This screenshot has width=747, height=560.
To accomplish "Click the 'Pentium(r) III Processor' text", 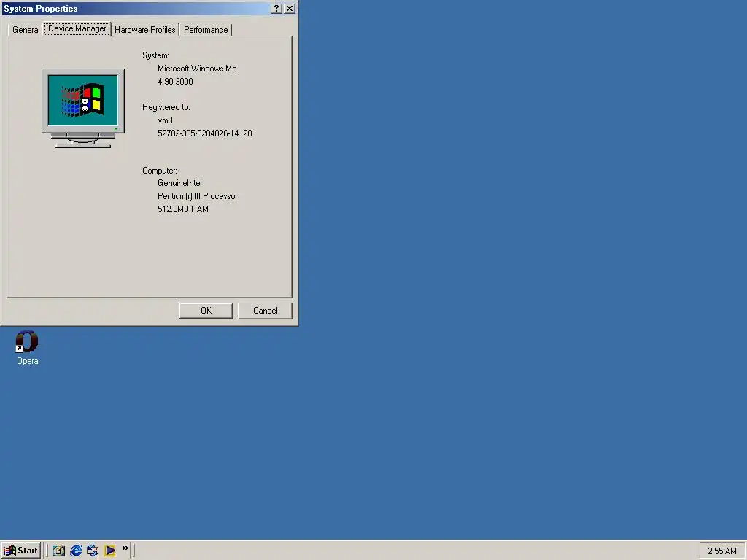I will (197, 196).
